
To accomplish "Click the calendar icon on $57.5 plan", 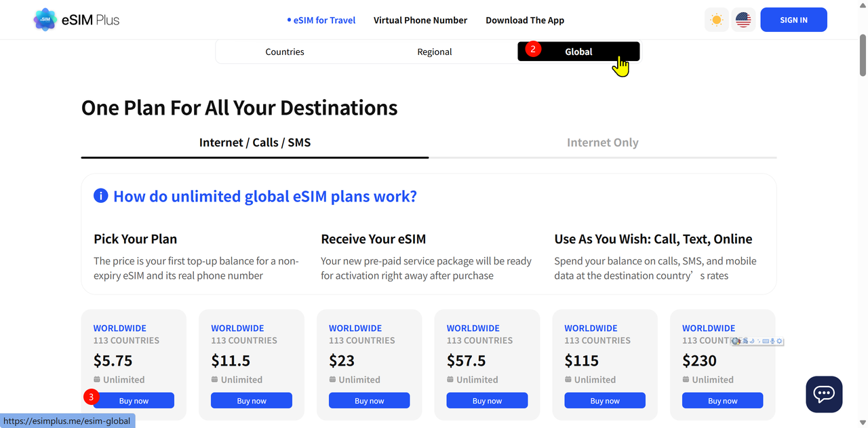I will pos(450,379).
